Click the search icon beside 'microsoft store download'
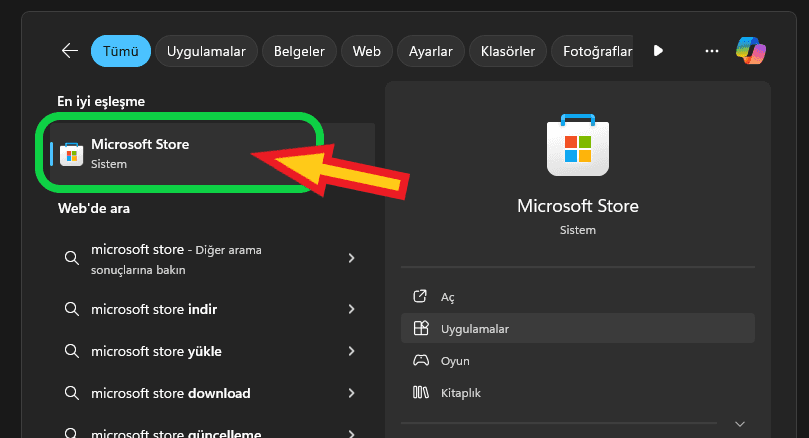809x438 pixels. tap(72, 393)
